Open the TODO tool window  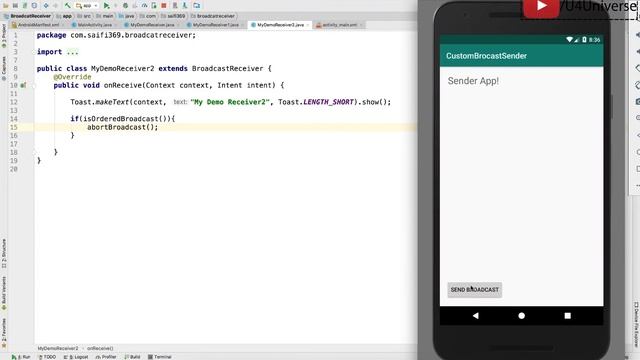pos(47,357)
